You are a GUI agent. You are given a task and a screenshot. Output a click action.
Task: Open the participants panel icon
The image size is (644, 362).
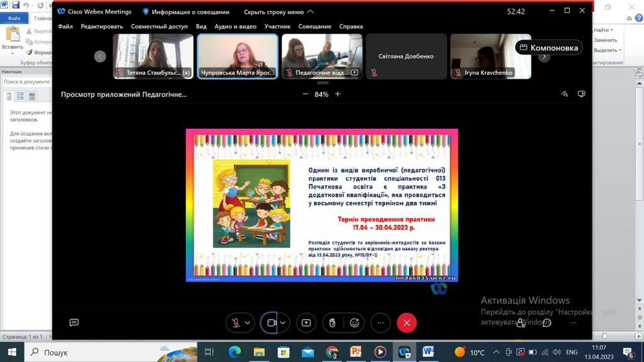pyautogui.click(x=521, y=322)
